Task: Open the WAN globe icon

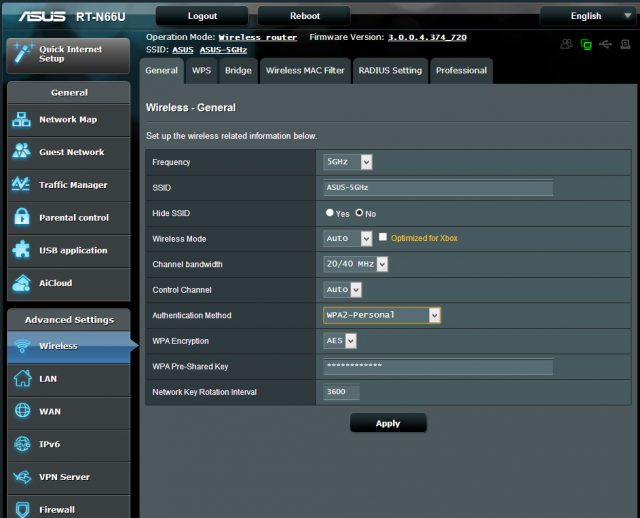Action: tap(22, 411)
